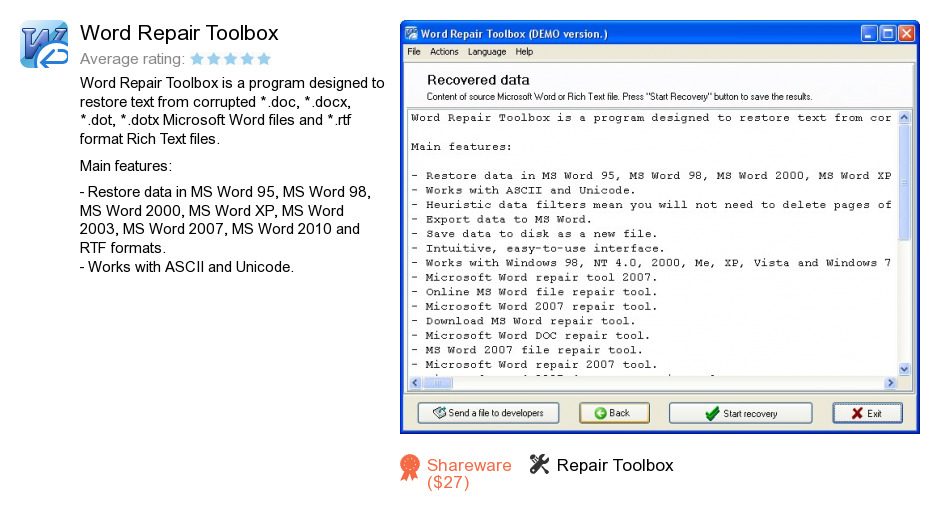Click the horizontal scrollbar thumb

(438, 383)
